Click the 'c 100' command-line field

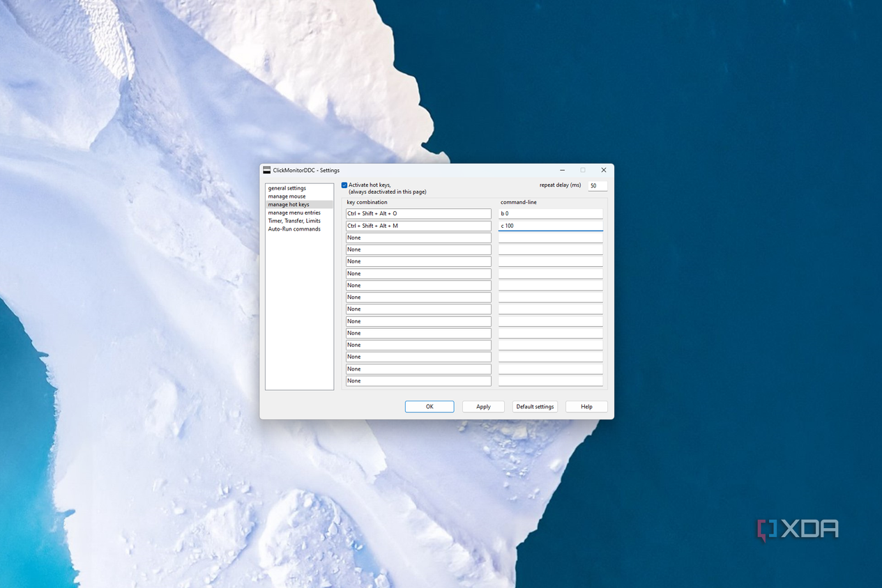551,226
